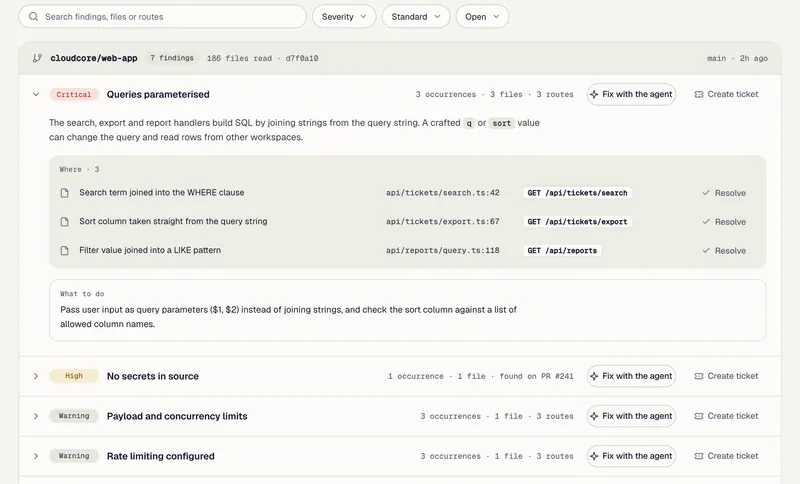Click the 'Queries parameterised' title
This screenshot has width=800, height=484.
tap(158, 94)
